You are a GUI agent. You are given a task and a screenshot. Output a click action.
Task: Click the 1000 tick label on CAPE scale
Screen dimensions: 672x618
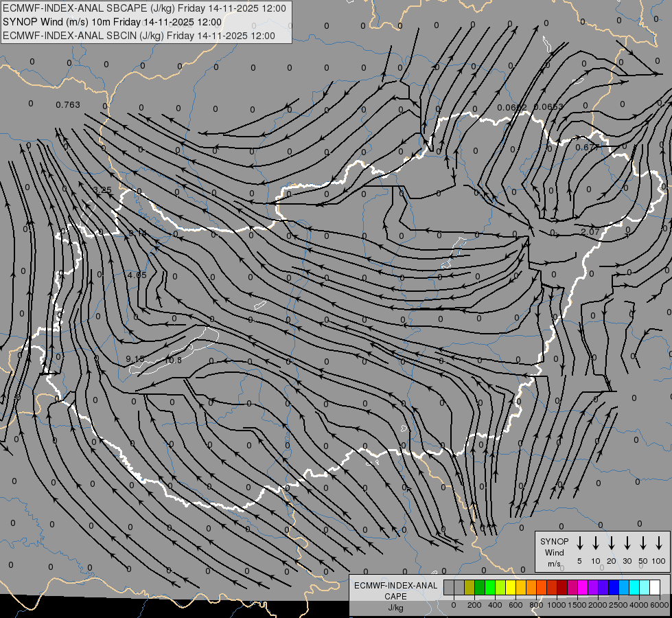(x=557, y=605)
